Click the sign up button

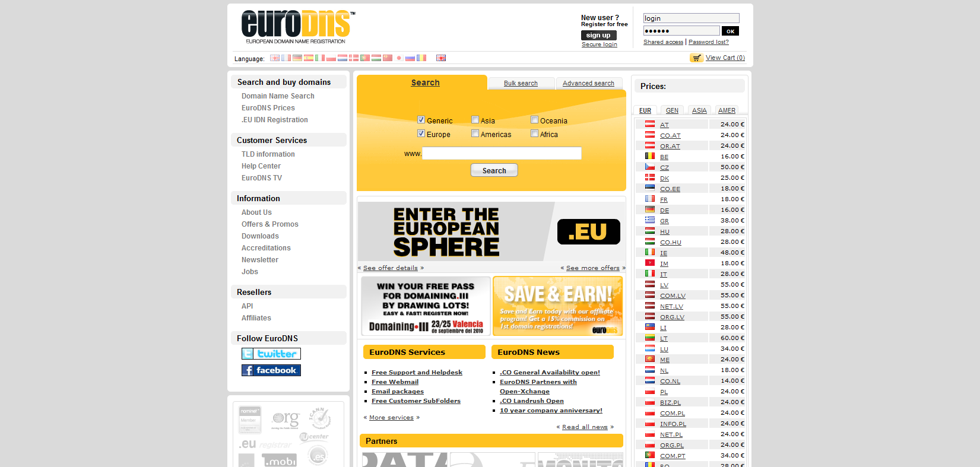598,36
